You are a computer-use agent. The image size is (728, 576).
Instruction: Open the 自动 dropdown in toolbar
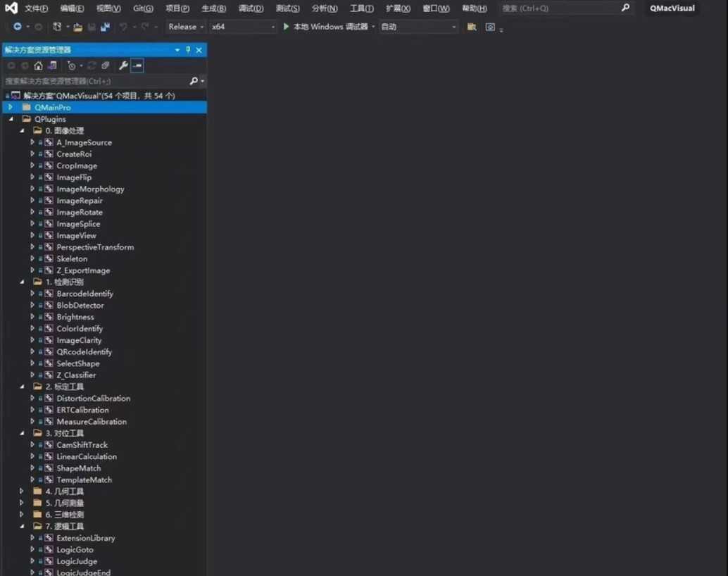(x=419, y=27)
